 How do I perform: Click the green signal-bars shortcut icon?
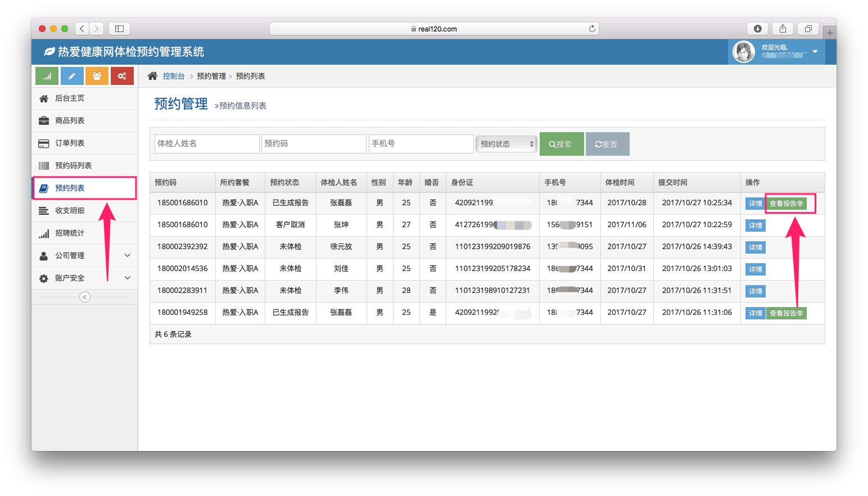coord(47,76)
